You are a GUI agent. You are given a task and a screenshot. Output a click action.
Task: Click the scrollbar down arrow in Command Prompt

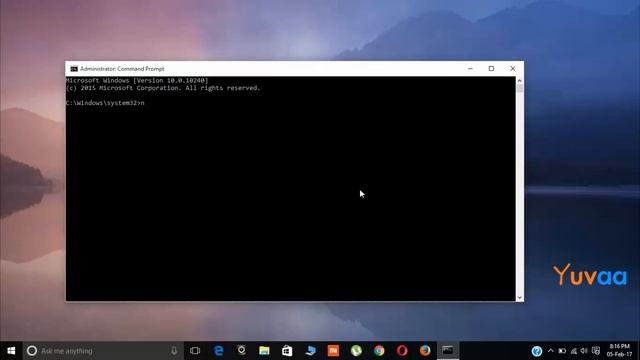[x=520, y=298]
